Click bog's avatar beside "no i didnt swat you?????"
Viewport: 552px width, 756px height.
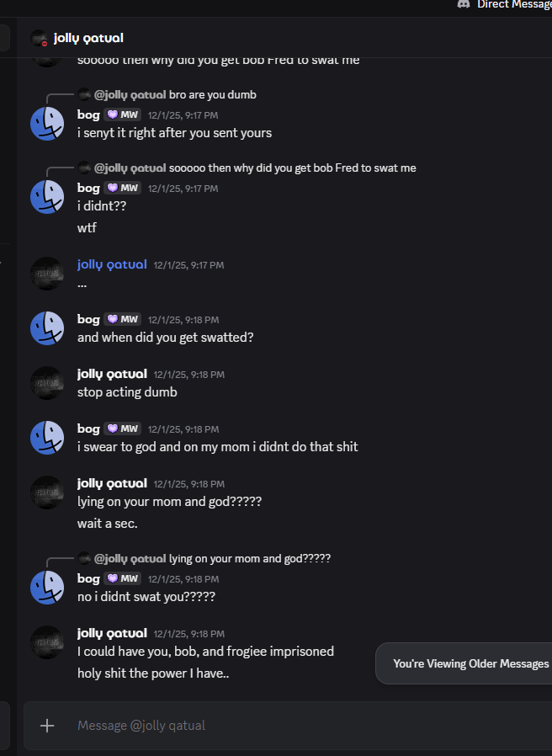[x=47, y=587]
